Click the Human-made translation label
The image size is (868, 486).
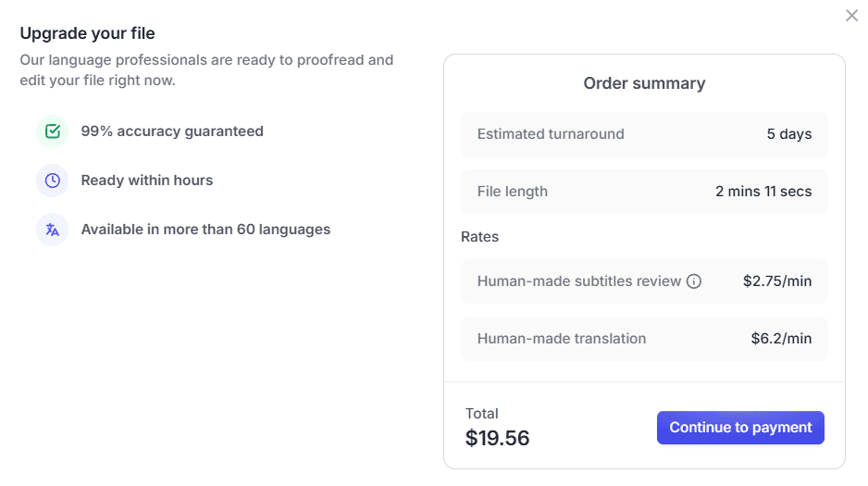point(562,339)
